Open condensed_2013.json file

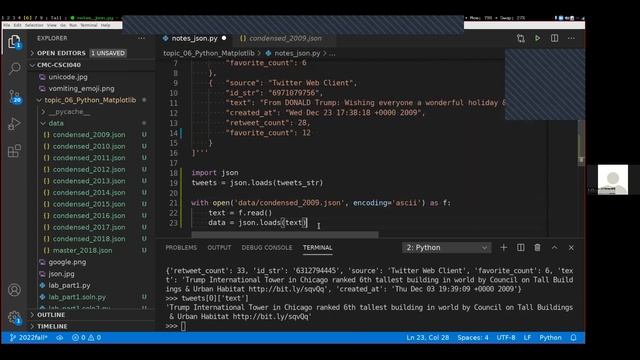click(x=89, y=181)
